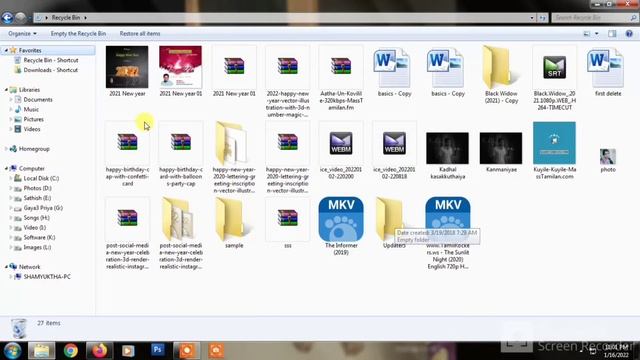The width and height of the screenshot is (640, 360).
Task: Expand the Homegroup node
Action: click(6, 149)
